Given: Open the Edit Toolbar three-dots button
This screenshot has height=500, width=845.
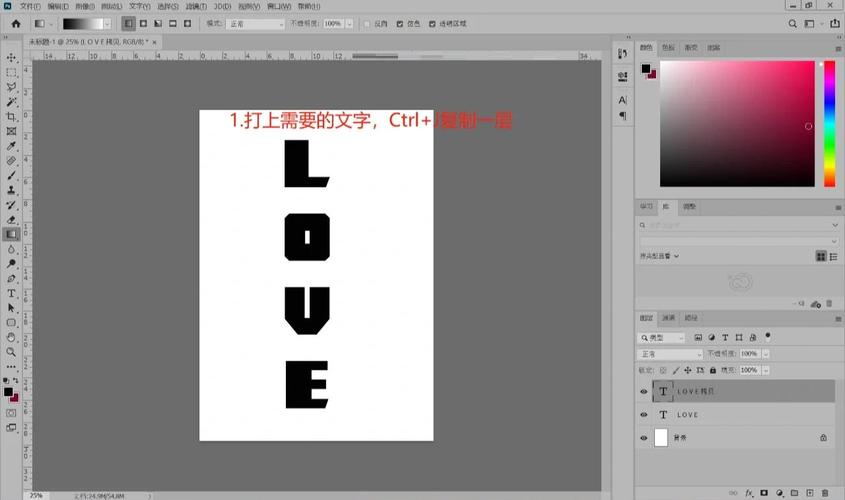Looking at the screenshot, I should [x=11, y=366].
